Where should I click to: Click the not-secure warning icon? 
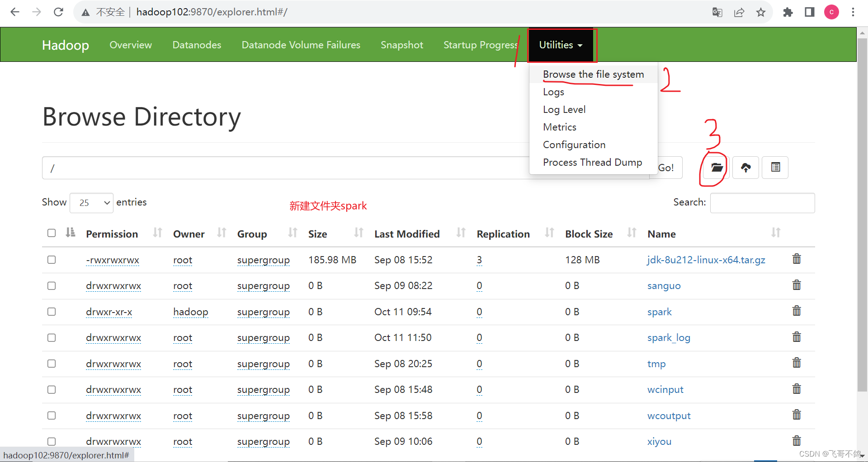(x=85, y=13)
